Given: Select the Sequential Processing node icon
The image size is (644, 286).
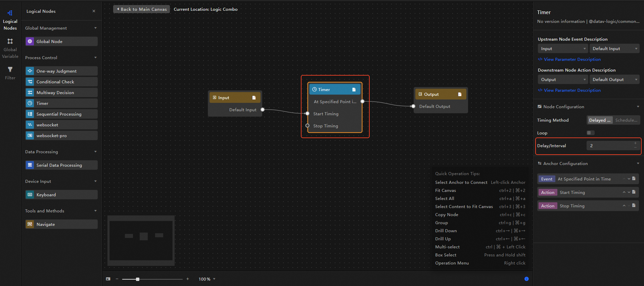Looking at the screenshot, I should 30,114.
